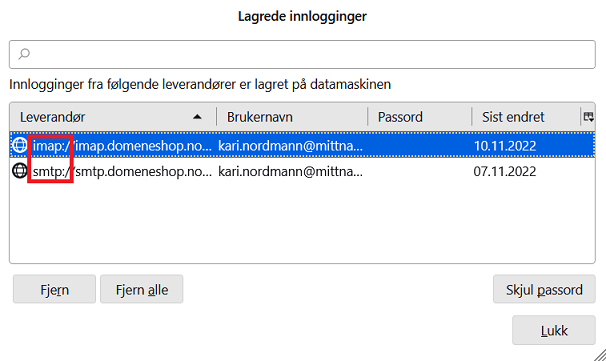The width and height of the screenshot is (606, 361).
Task: Sort by Passord column header
Action: (x=420, y=117)
